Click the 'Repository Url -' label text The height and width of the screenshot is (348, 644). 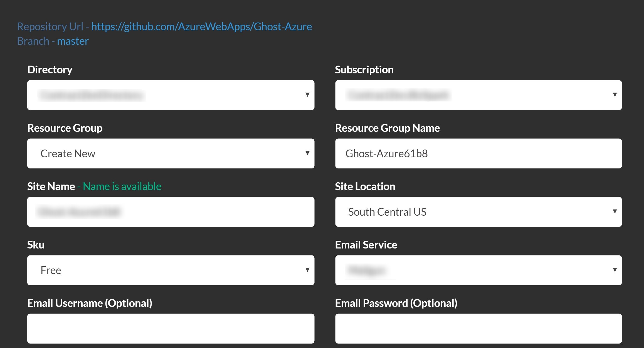pos(53,27)
